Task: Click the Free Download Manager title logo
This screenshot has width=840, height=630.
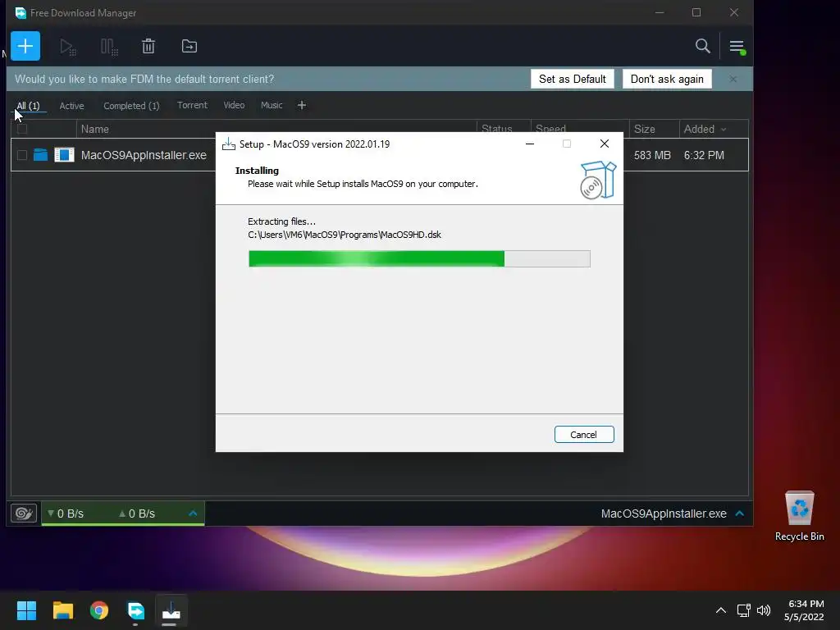Action: 21,12
